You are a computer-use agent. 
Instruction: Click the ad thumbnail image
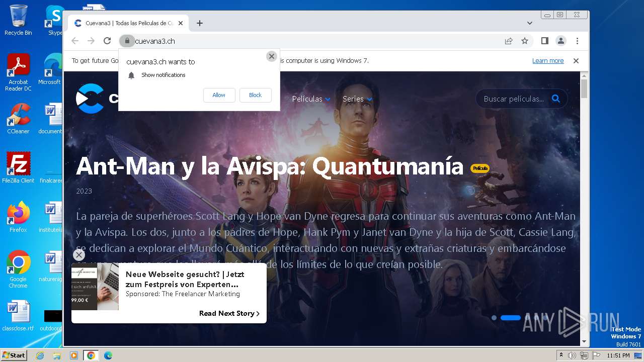click(95, 286)
